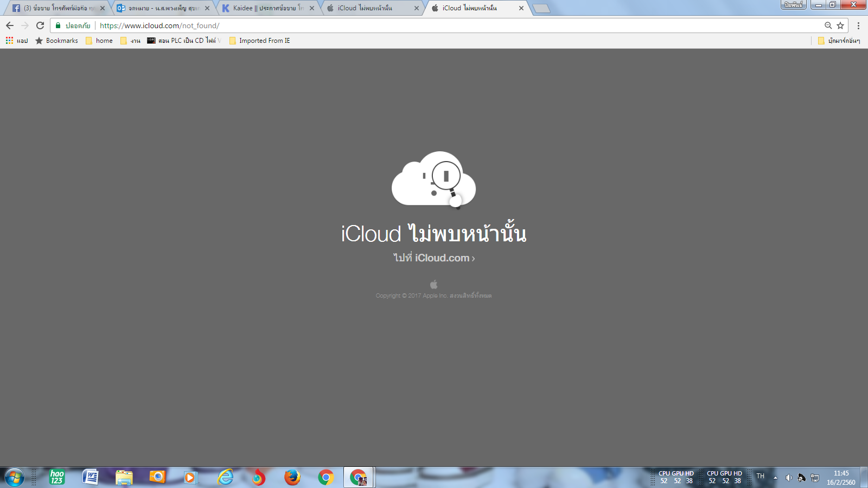Screen dimensions: 868x488
Task: Open the Chrome three-dot menu
Action: 858,25
